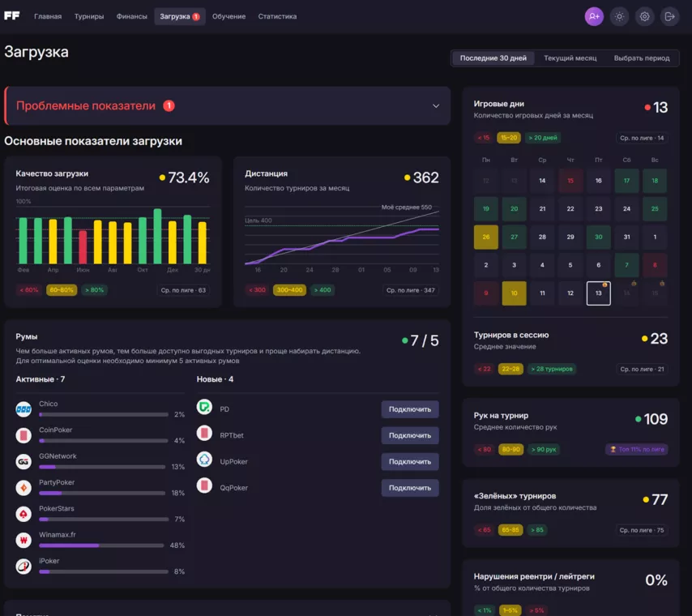Click the PokerStars room icon
This screenshot has width=692, height=616.
(x=23, y=514)
